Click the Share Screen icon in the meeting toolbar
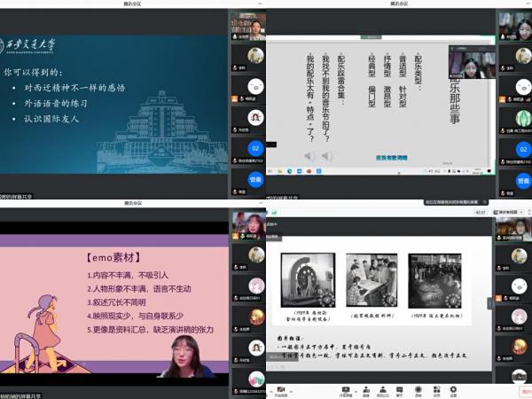The width and height of the screenshot is (532, 399). pyautogui.click(x=346, y=390)
